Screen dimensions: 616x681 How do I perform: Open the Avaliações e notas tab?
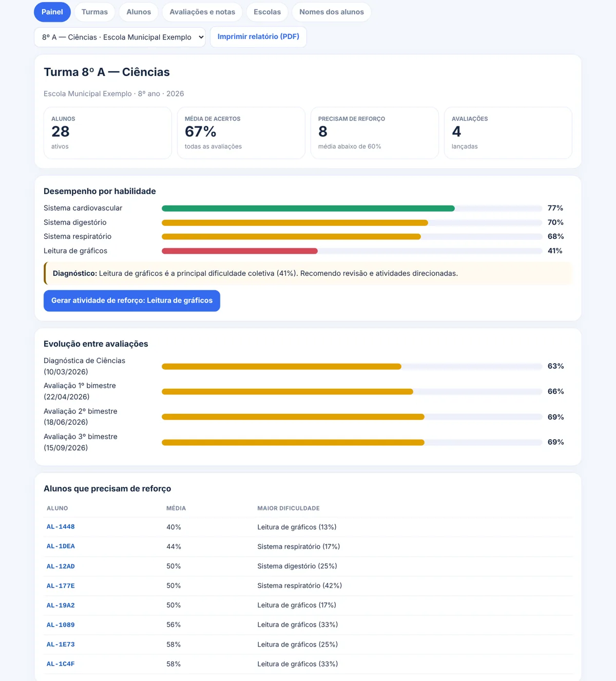coord(202,12)
